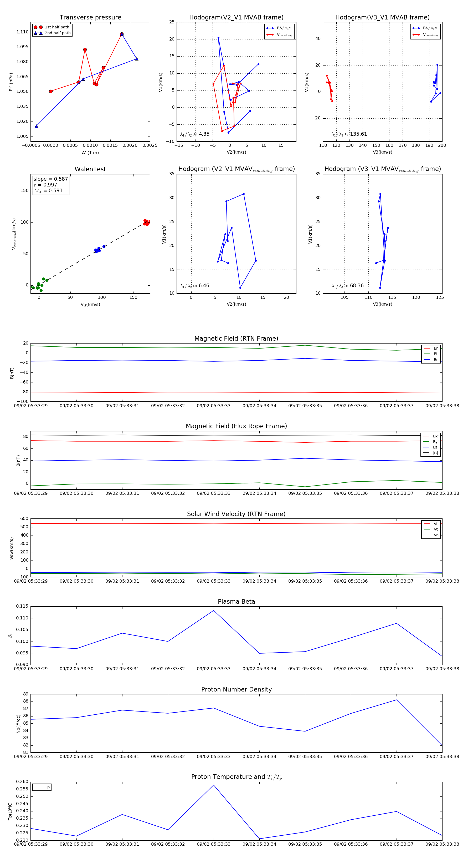The image size is (473, 868).
Task: Click the Tp(10^6K) y-axis label
Action: pos(10,811)
